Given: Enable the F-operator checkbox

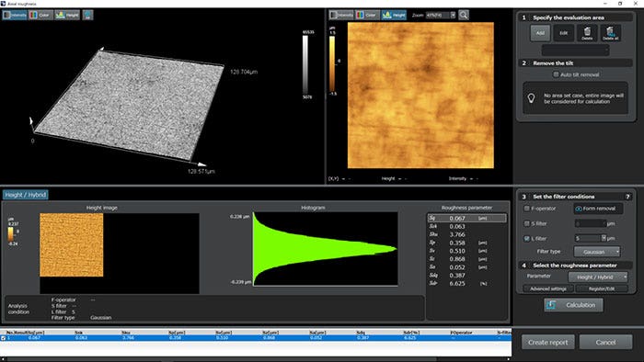Looking at the screenshot, I should click(x=526, y=209).
